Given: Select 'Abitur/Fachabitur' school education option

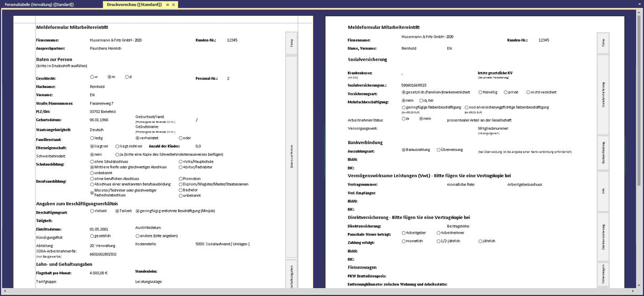Looking at the screenshot, I should 181,167.
